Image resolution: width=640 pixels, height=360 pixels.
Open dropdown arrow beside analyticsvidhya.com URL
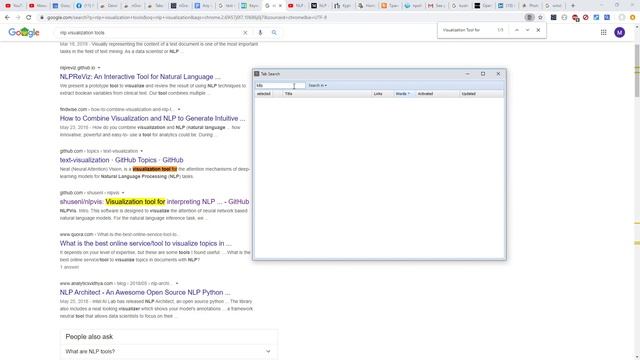click(177, 283)
